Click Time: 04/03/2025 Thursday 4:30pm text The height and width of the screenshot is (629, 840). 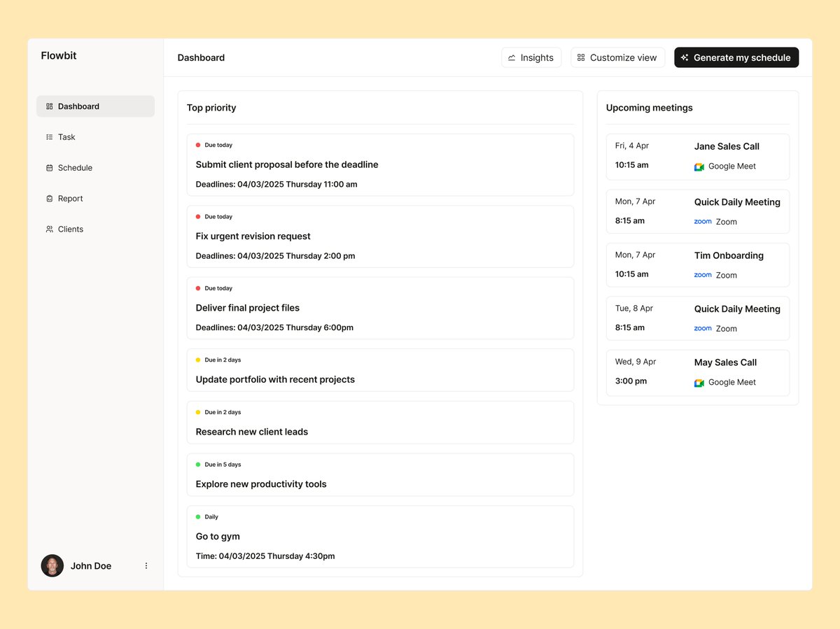pos(265,556)
